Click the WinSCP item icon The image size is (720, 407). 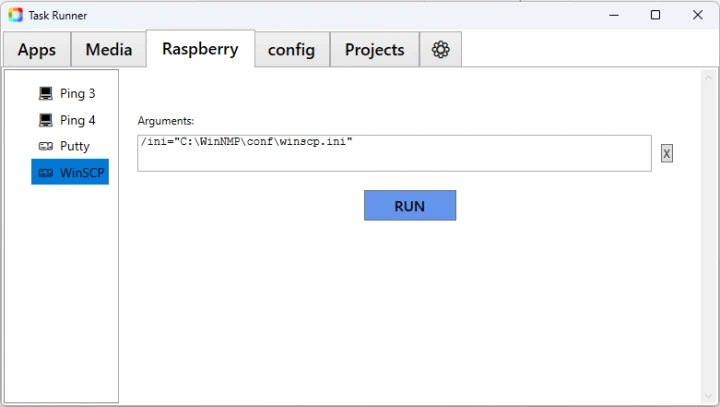45,173
